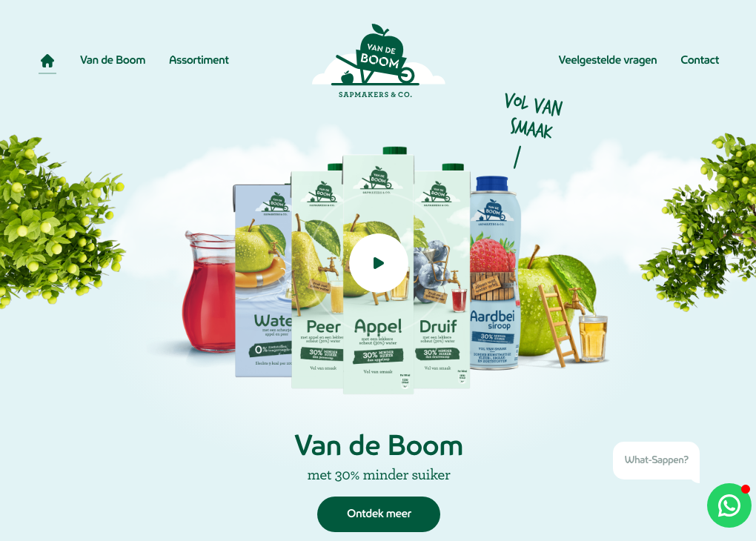Go to Veelgestelde vragen
This screenshot has width=756, height=541.
[x=608, y=60]
